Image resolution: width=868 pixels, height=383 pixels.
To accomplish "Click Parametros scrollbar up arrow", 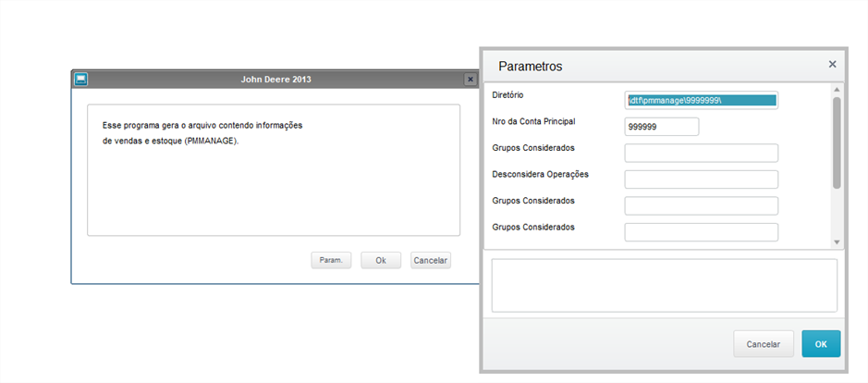I will (837, 89).
